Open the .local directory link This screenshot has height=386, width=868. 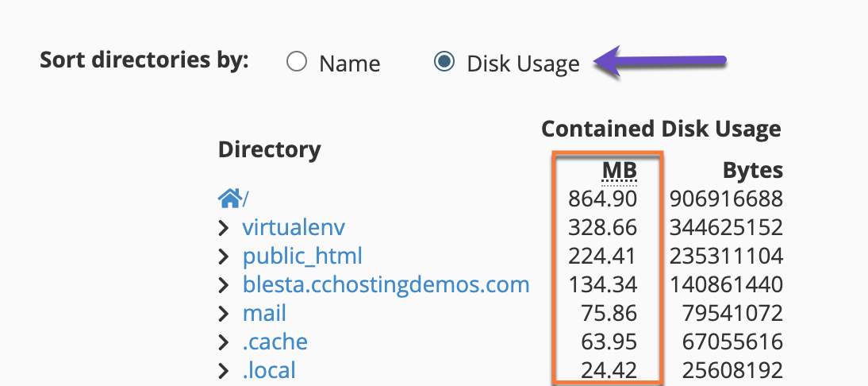269,370
